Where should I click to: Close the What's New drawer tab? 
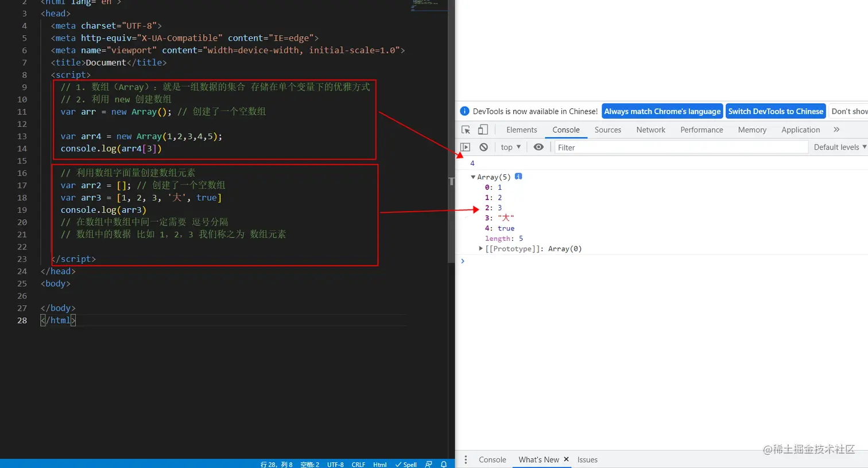(566, 459)
